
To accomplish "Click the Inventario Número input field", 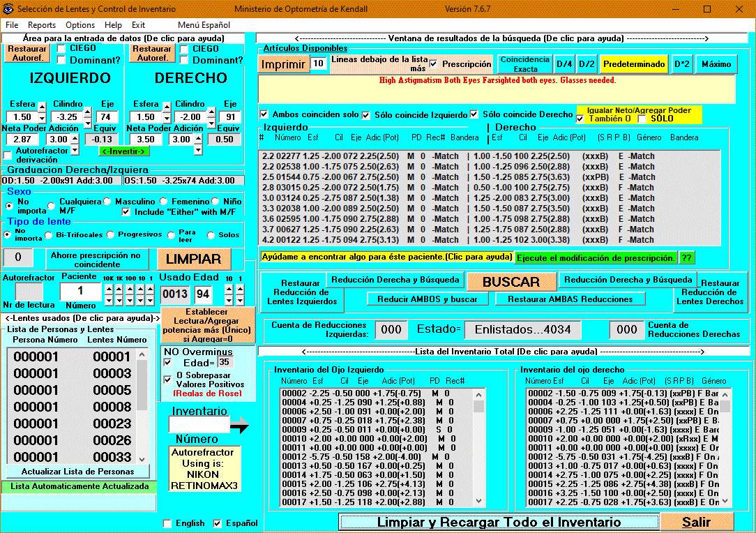I will point(199,425).
